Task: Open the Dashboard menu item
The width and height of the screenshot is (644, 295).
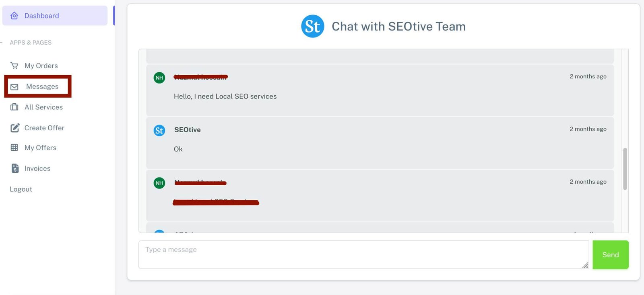Action: point(55,16)
